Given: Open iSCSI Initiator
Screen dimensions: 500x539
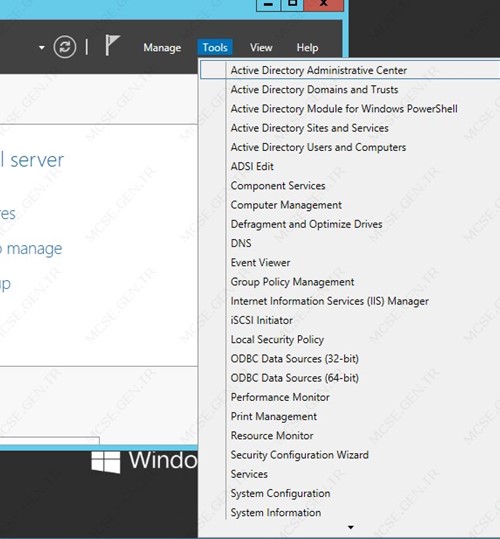Looking at the screenshot, I should pyautogui.click(x=262, y=320).
